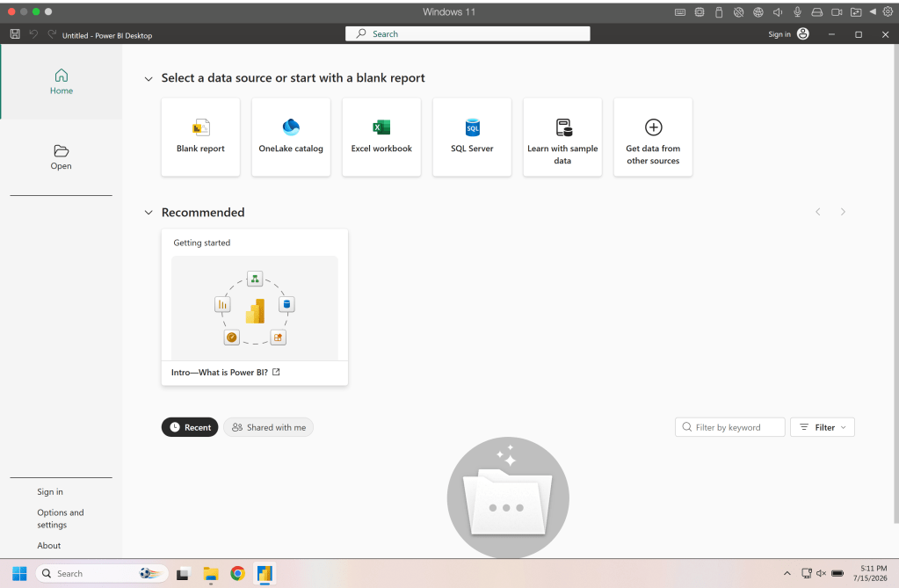Click the battery icon in system tray
The height and width of the screenshot is (588, 899).
pyautogui.click(x=837, y=573)
